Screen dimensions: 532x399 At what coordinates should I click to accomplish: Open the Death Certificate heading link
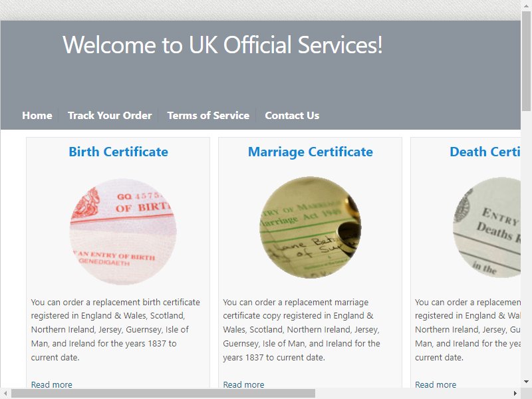click(485, 152)
